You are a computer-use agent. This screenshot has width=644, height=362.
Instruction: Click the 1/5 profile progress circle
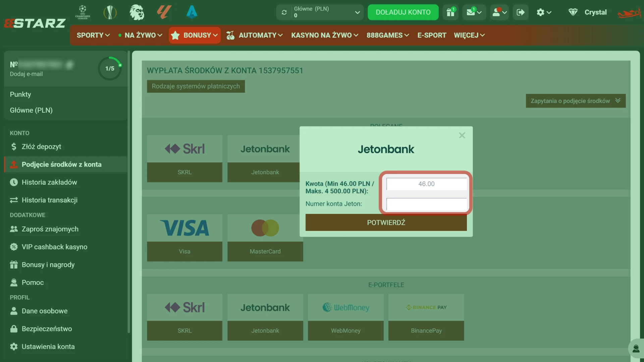point(110,68)
